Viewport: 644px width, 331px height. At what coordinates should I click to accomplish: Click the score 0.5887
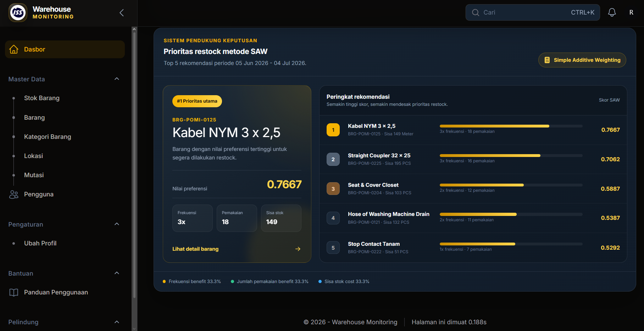[610, 189]
